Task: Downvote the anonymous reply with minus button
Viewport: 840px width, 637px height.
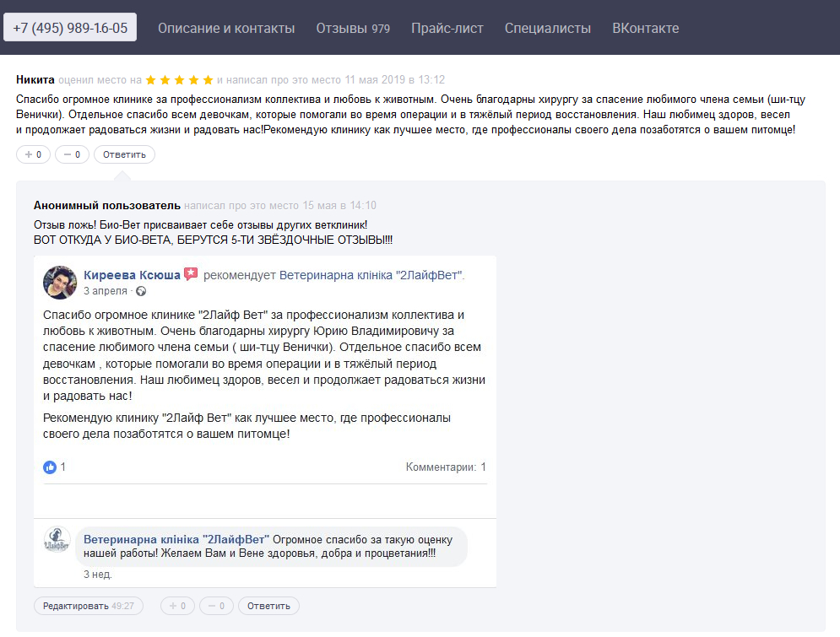Action: 216,606
